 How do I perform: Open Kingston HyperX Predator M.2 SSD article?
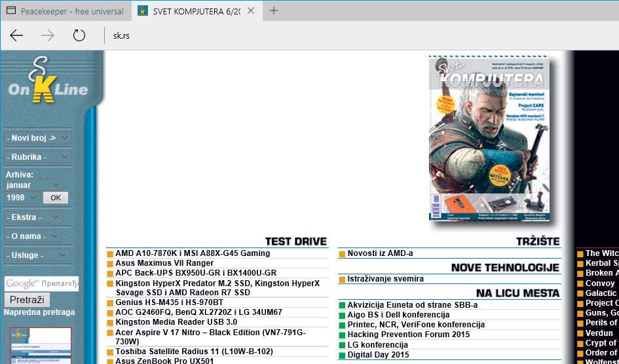(x=217, y=288)
